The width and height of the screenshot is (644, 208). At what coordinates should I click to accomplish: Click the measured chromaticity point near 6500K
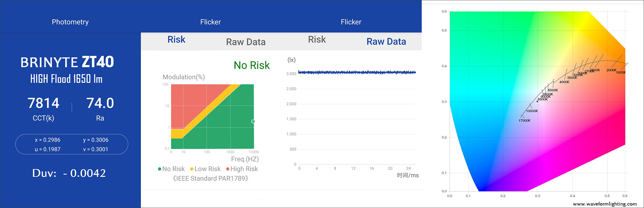537,102
